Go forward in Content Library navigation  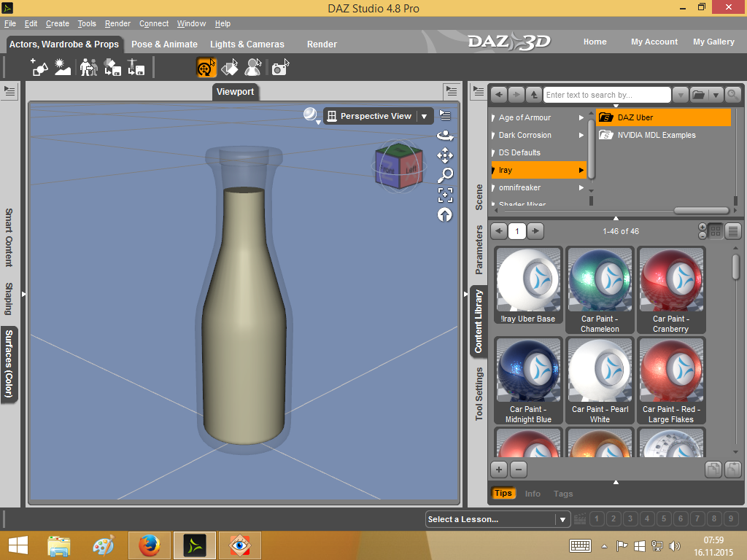coord(516,95)
